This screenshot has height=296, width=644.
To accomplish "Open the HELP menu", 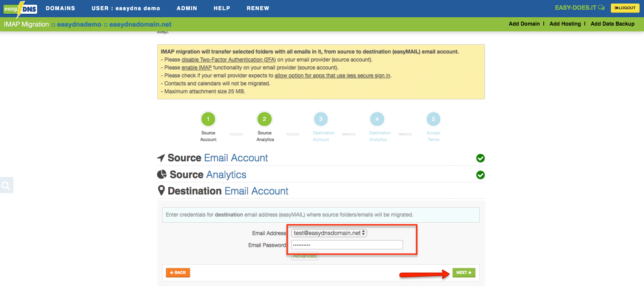I will [222, 8].
